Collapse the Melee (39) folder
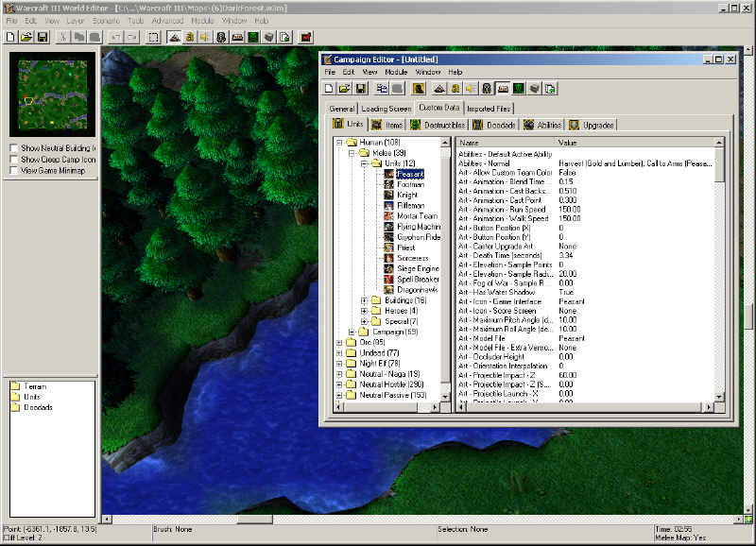 tap(352, 153)
